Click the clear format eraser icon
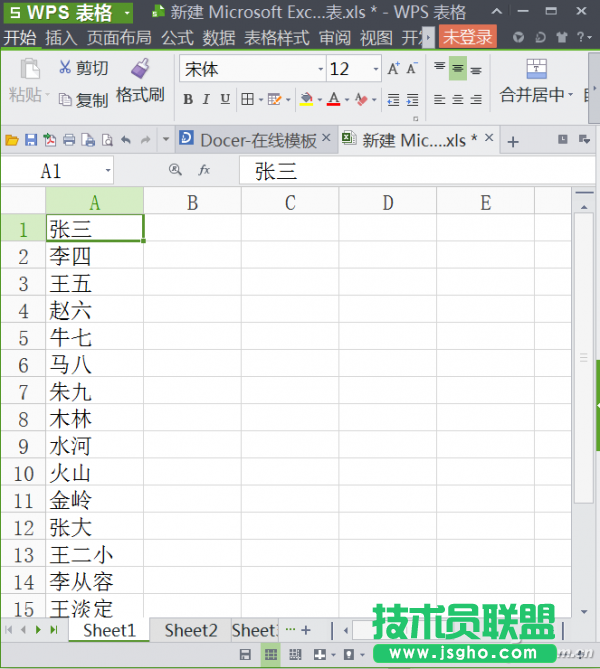This screenshot has width=600, height=669. 361,99
